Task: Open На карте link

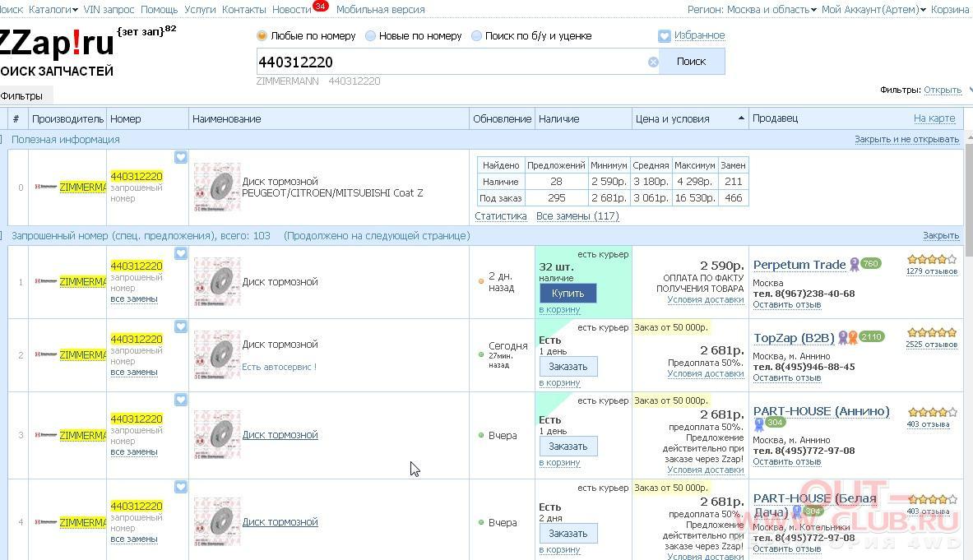Action: tap(934, 118)
